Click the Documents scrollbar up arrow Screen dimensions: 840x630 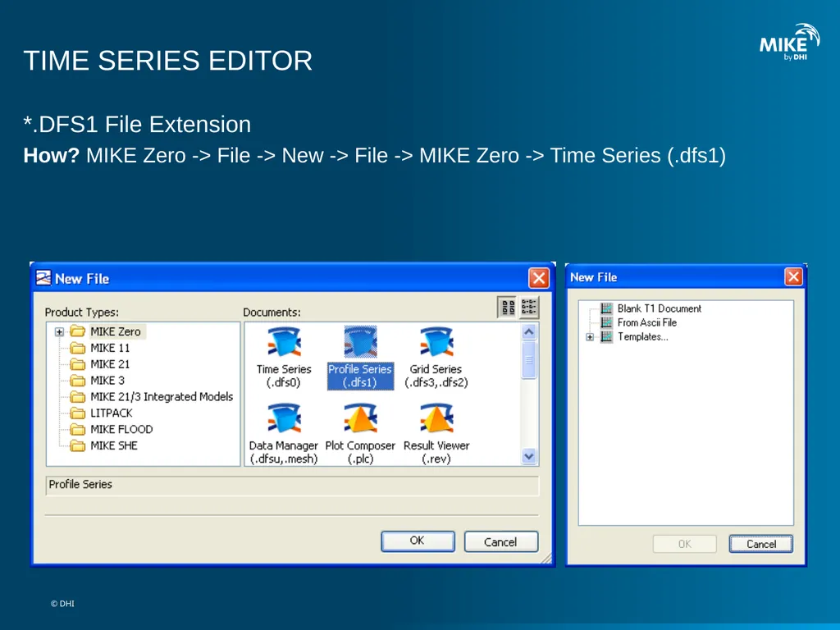529,332
